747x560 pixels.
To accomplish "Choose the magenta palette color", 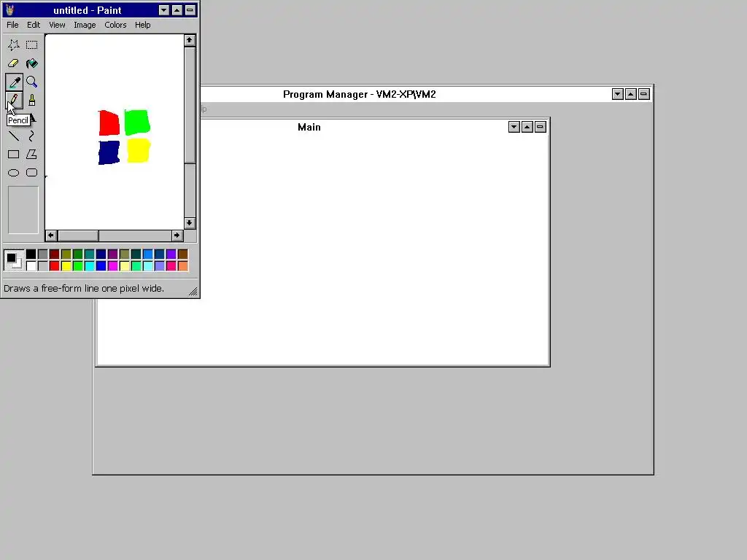I will pyautogui.click(x=113, y=265).
